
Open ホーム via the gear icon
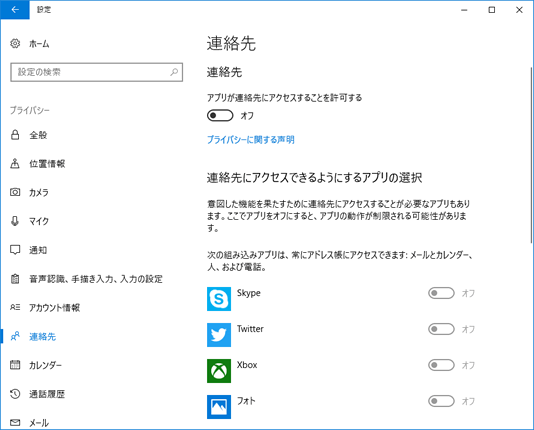coord(15,44)
